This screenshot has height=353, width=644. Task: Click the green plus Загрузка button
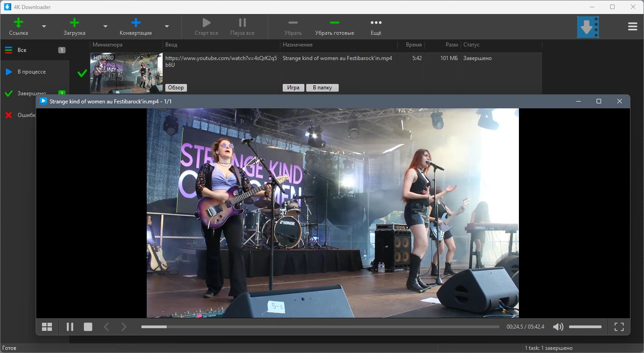click(x=75, y=26)
